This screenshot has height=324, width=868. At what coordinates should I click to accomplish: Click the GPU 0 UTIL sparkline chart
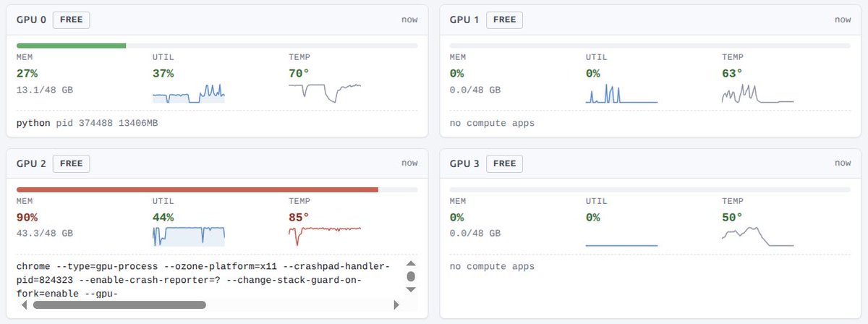coord(189,93)
